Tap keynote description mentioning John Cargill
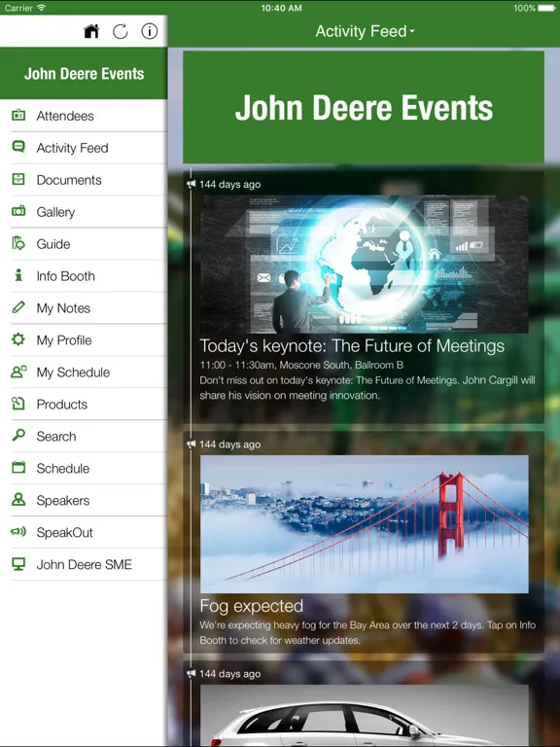Image resolution: width=560 pixels, height=747 pixels. point(367,388)
